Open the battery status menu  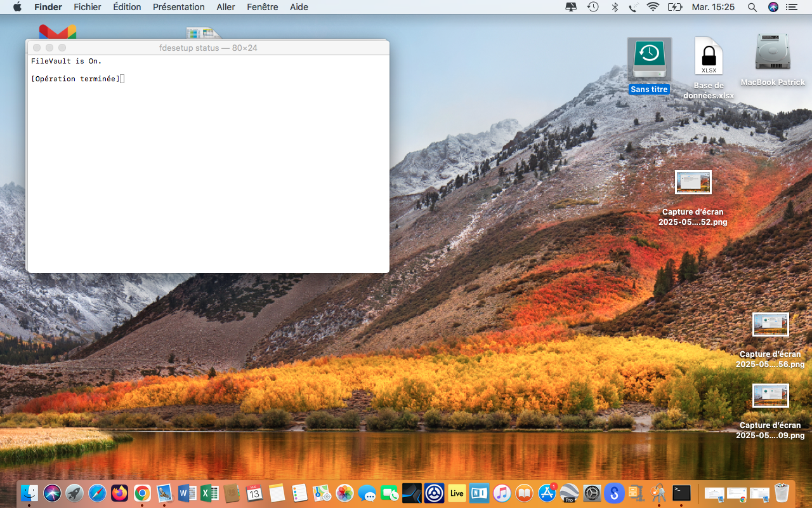[674, 7]
